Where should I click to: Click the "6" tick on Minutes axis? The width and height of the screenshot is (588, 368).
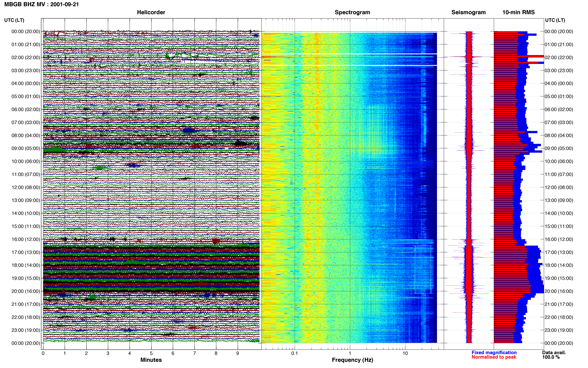173,353
